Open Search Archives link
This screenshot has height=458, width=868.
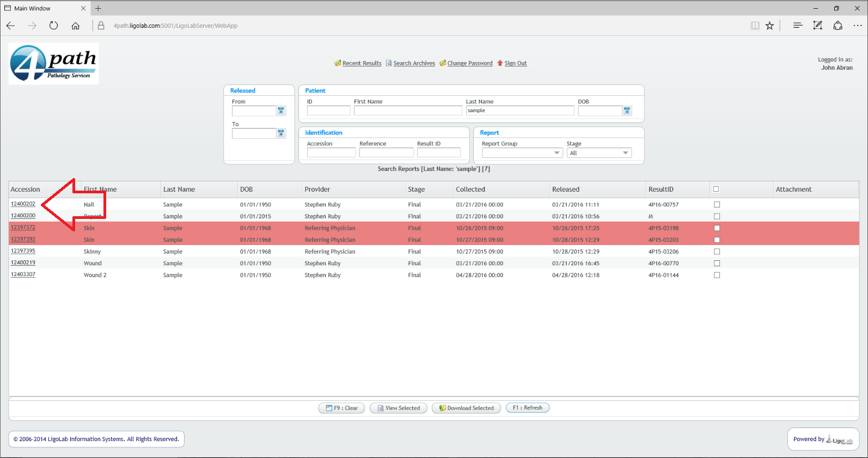(414, 63)
